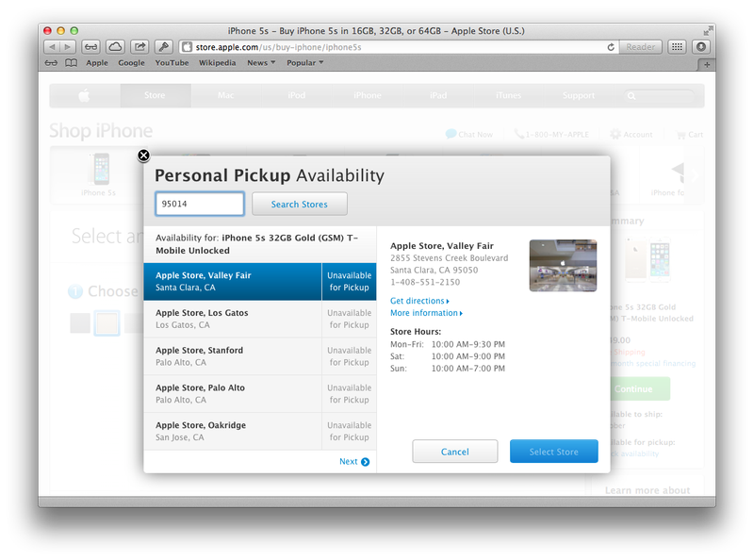This screenshot has height=560, width=754.
Task: Open Reading List glasses toolbar button
Action: click(90, 47)
